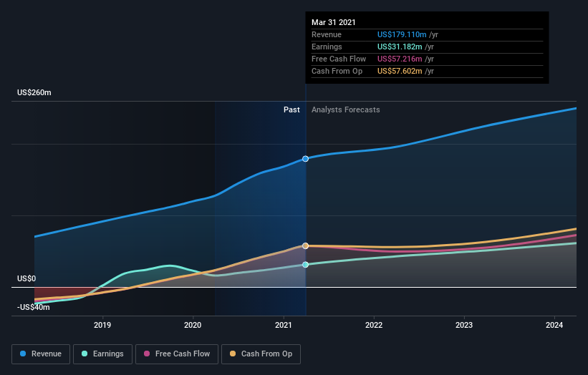Click the Revenue data point on chart
This screenshot has height=375, width=588.
coord(305,159)
